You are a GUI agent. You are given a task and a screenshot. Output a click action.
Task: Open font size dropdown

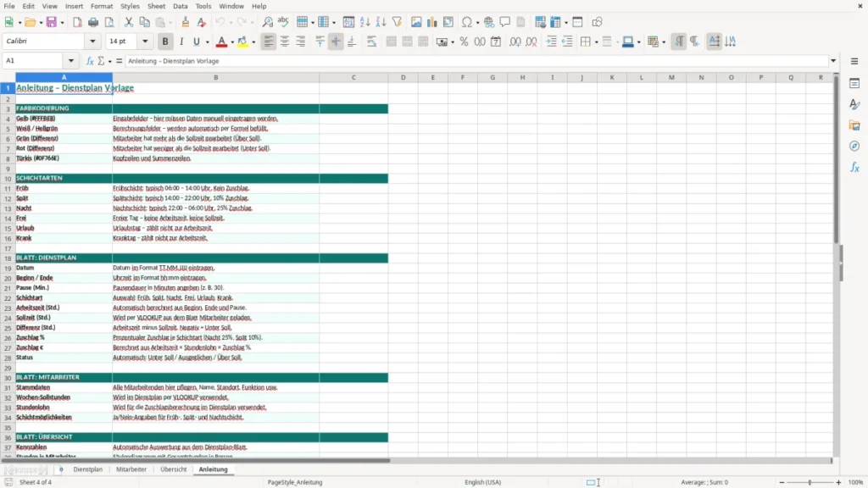145,41
